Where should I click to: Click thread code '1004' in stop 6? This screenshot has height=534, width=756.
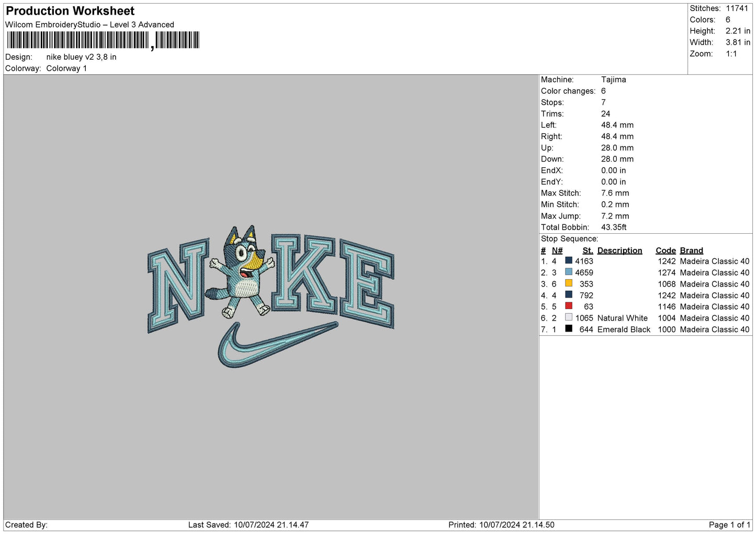click(x=667, y=318)
